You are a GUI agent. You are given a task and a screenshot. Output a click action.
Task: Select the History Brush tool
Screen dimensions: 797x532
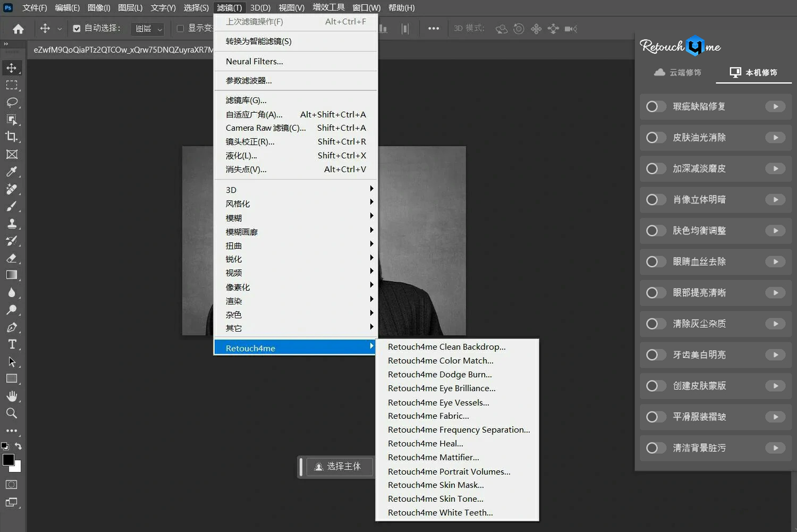click(12, 241)
